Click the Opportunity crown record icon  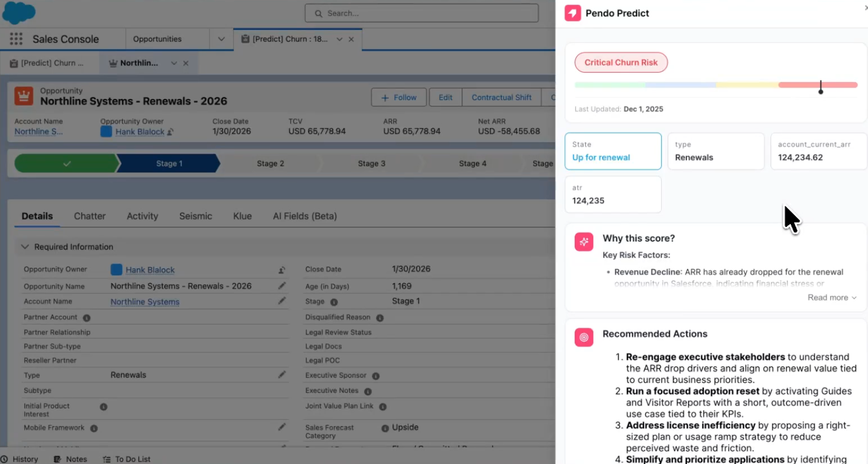tap(24, 96)
